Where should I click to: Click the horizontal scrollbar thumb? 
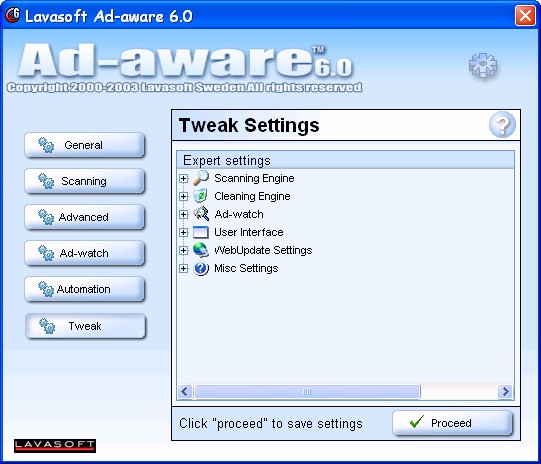click(x=307, y=392)
